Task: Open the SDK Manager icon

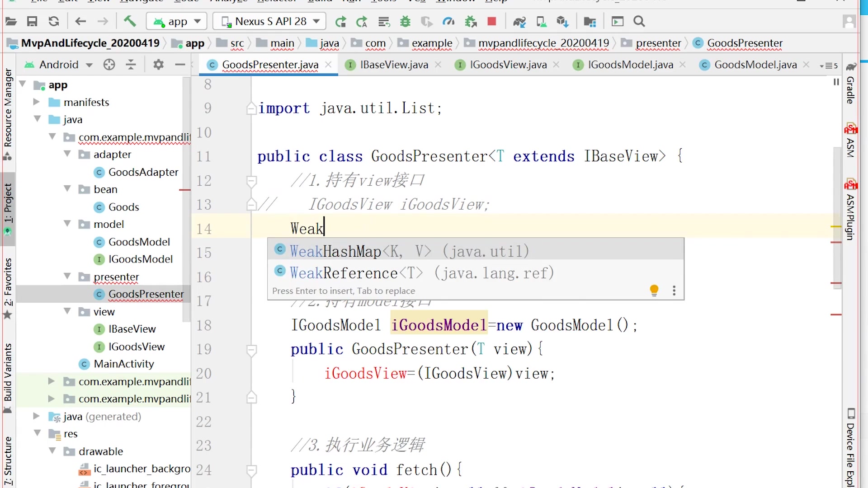Action: pos(562,21)
